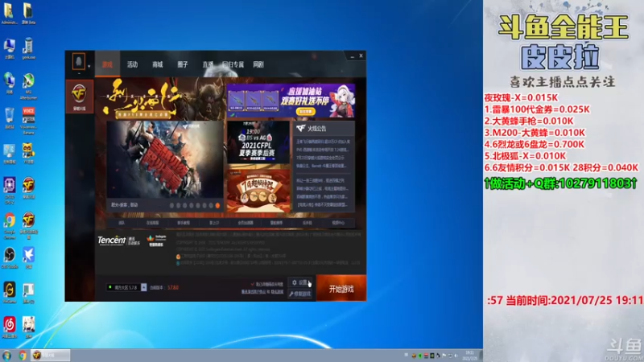Image resolution: width=644 pixels, height=362 pixels.
Task: Open the Network desktop icon
Action: (9, 83)
